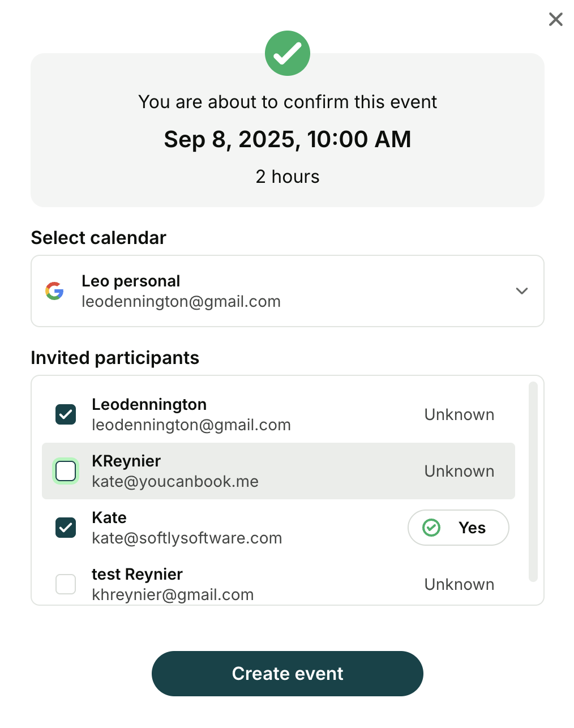This screenshot has height=728, width=574.
Task: Click the green confirmation checkmark icon
Action: pos(288,53)
